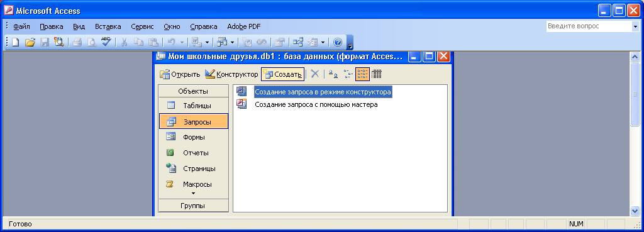This screenshot has height=232, width=644.
Task: Click the main window vertical scrollbar thumb
Action: (x=635, y=94)
